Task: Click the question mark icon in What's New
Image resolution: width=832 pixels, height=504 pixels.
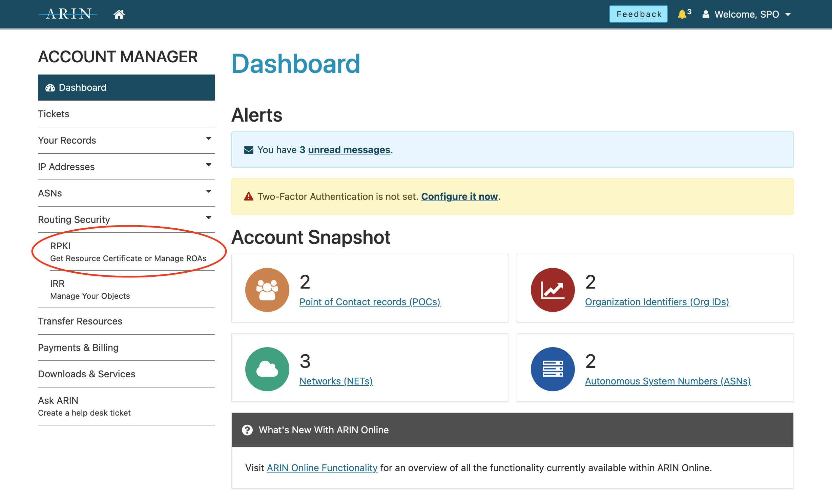Action: pyautogui.click(x=247, y=430)
